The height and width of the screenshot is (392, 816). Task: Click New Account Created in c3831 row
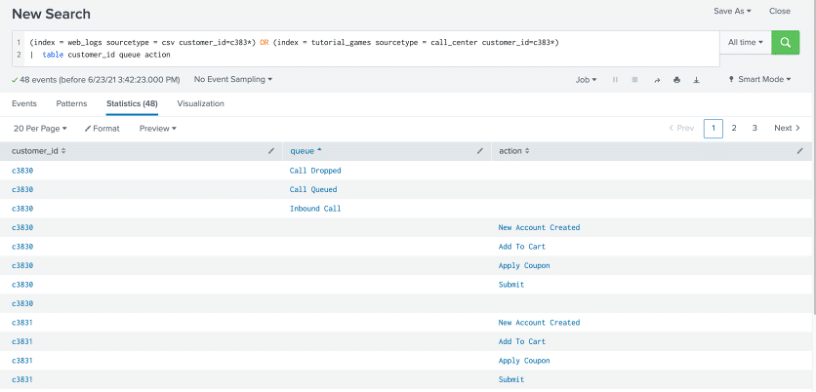click(x=539, y=323)
